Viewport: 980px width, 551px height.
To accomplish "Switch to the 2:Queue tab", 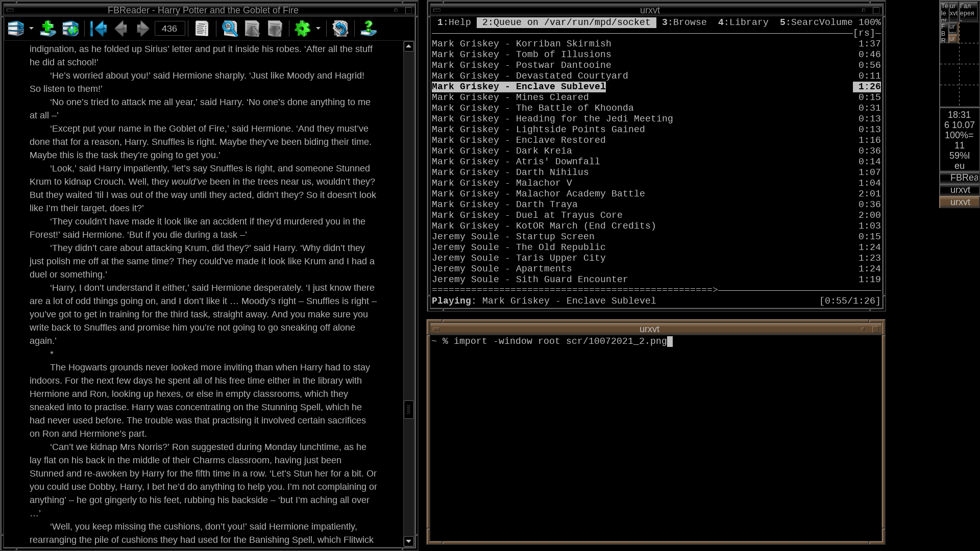I will 566,22.
